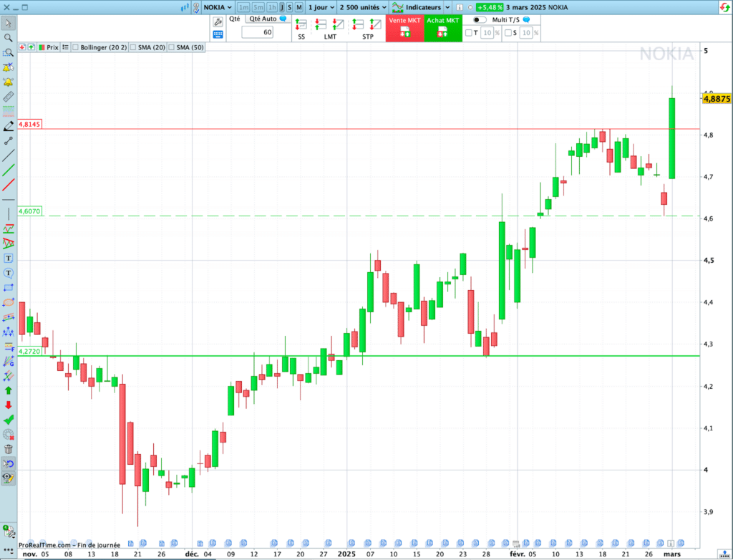733x560 pixels.
Task: Click the quantity input field showing 60
Action: pos(257,32)
